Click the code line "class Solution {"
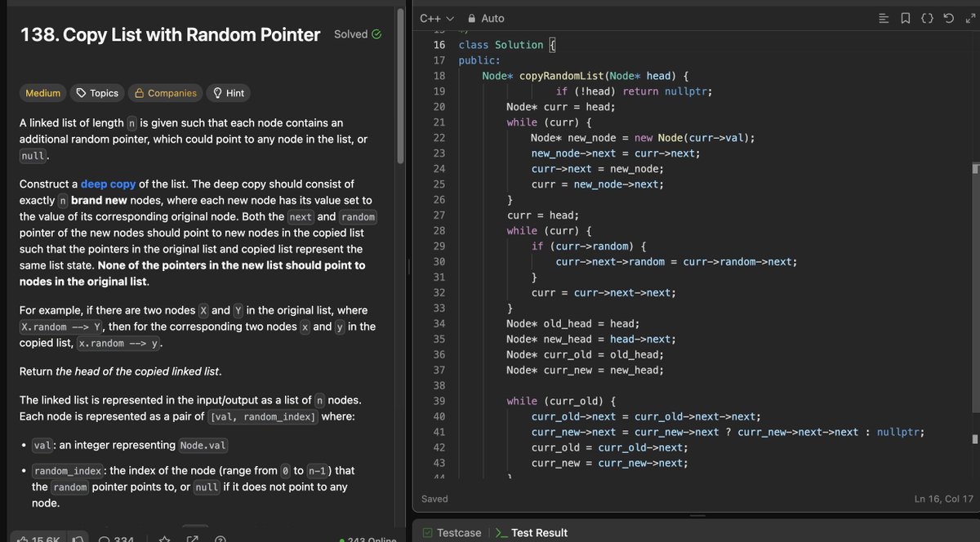 tap(507, 45)
